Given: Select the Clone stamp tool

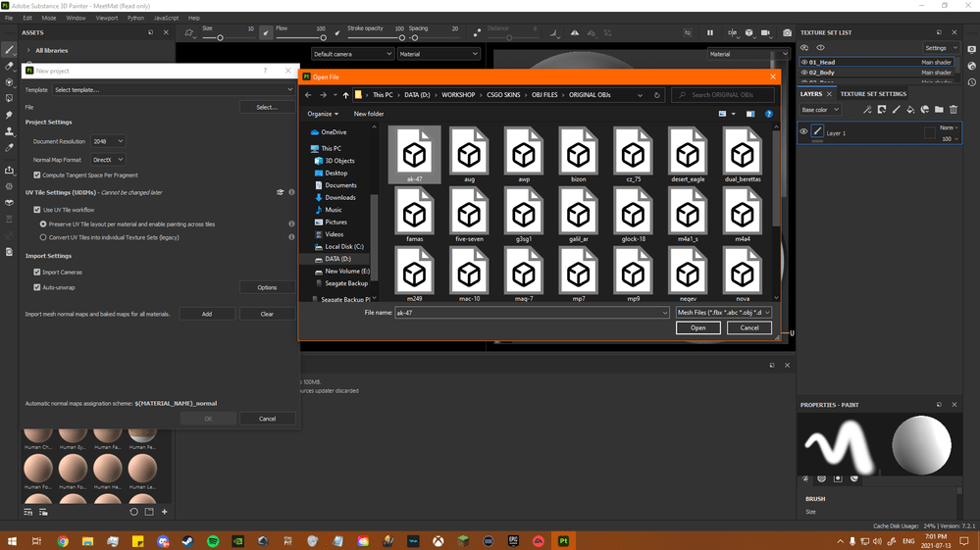Looking at the screenshot, I should tap(9, 131).
